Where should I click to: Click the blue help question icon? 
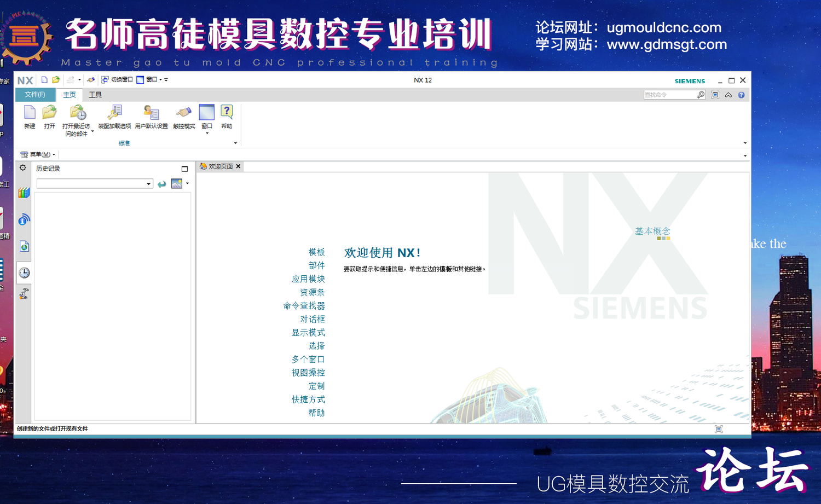pos(741,95)
